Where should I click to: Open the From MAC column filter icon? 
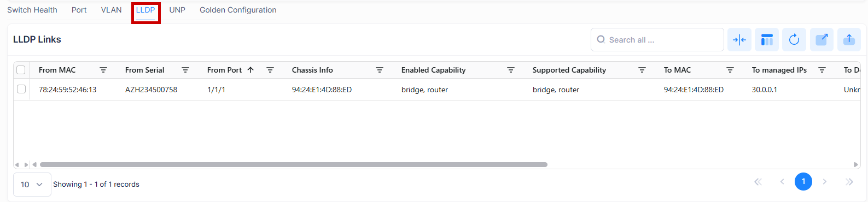[103, 70]
